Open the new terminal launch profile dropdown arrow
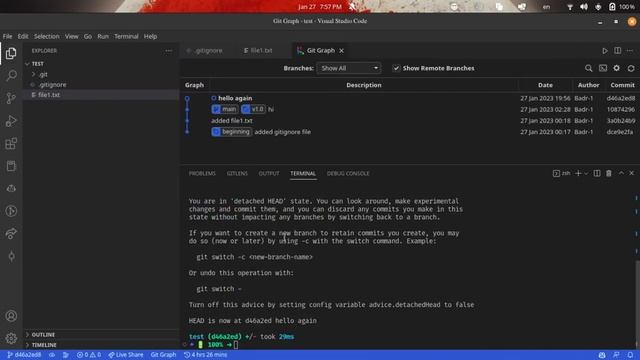This screenshot has width=640, height=360. [x=586, y=173]
